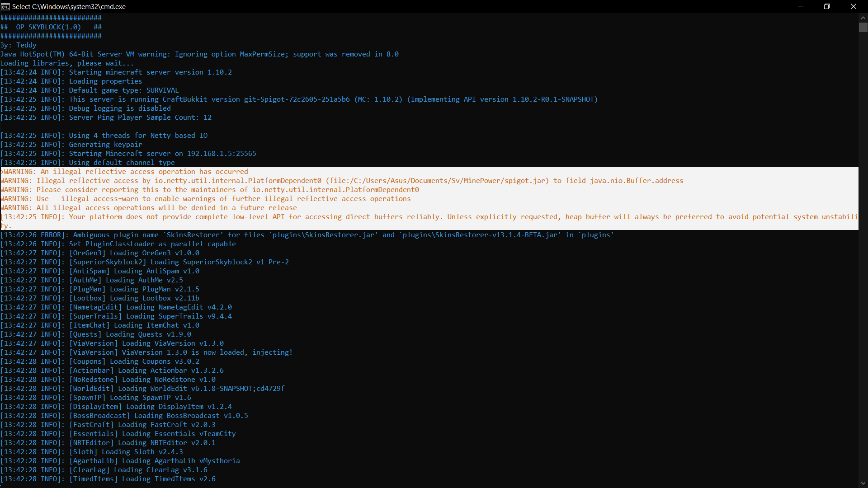Click the 'Loading SuperiorSkyblock2 v1 Pre-2' line
868x488 pixels.
(x=179, y=262)
